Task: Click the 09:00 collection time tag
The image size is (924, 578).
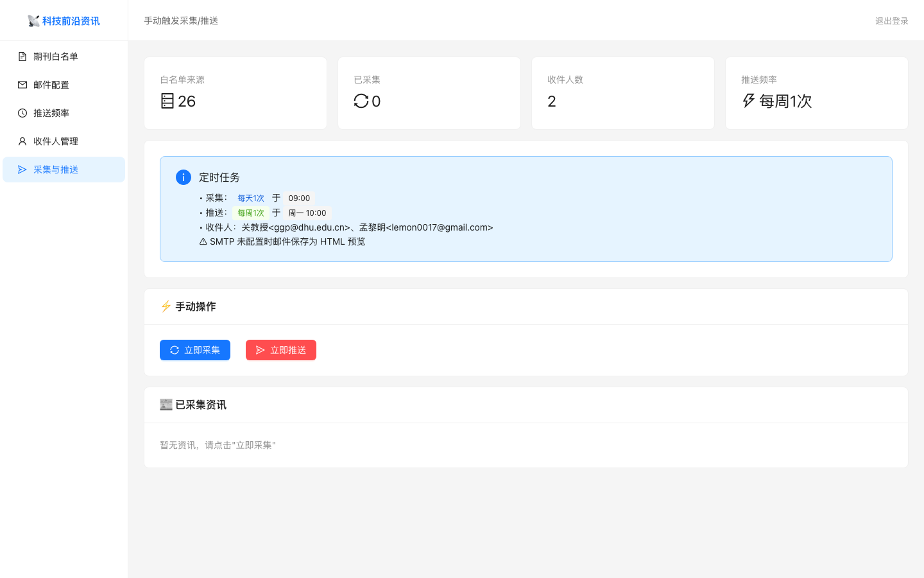Action: [299, 198]
